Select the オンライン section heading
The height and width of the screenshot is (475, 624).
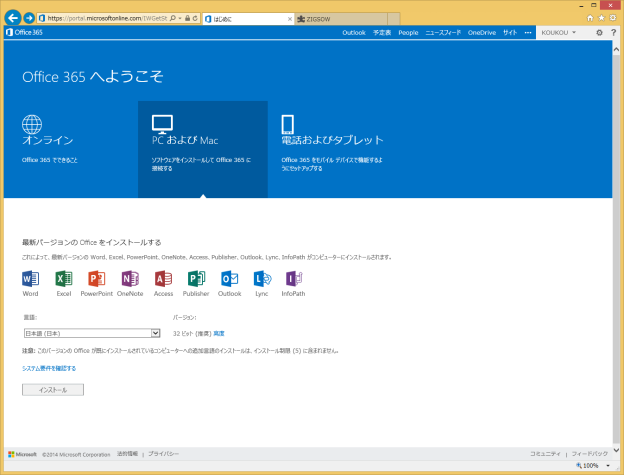point(48,140)
